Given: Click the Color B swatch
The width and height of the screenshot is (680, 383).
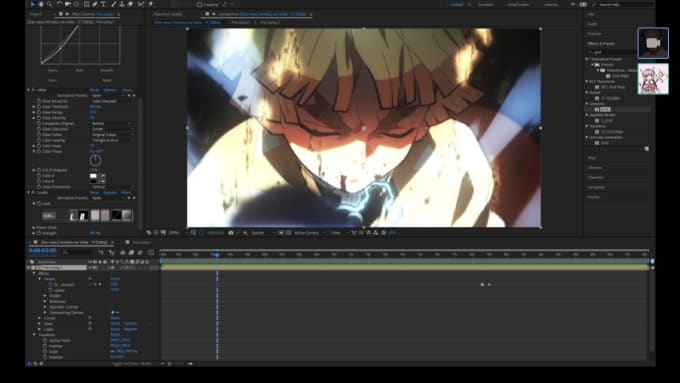Looking at the screenshot, I should tap(93, 181).
